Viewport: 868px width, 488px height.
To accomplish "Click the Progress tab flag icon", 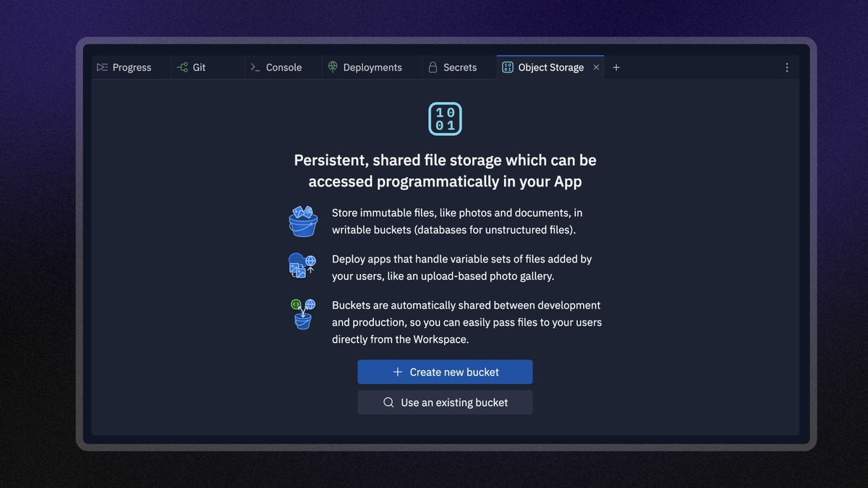I will [x=101, y=67].
